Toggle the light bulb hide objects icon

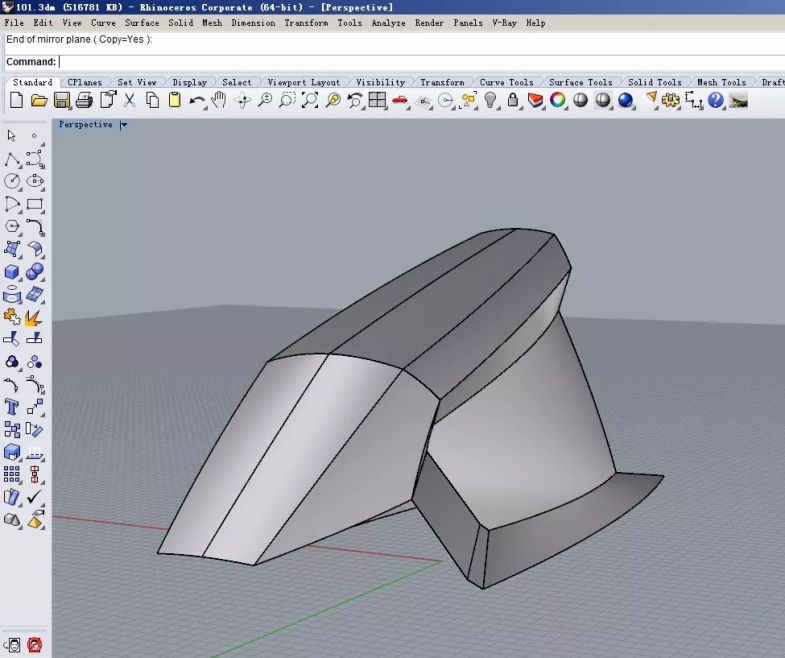(x=491, y=100)
